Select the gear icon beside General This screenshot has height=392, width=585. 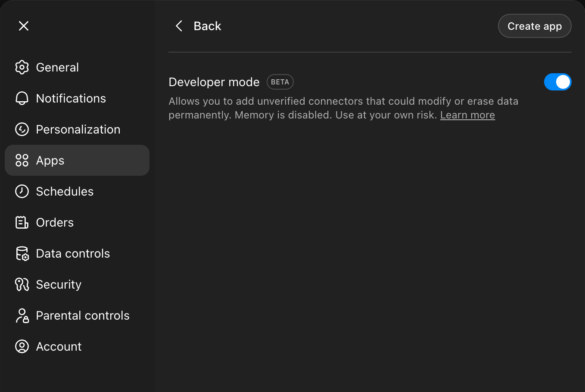(x=22, y=67)
